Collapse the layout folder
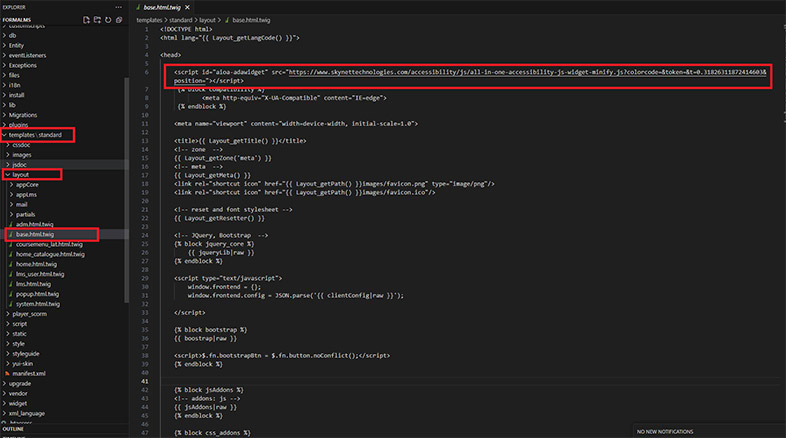 pos(21,175)
